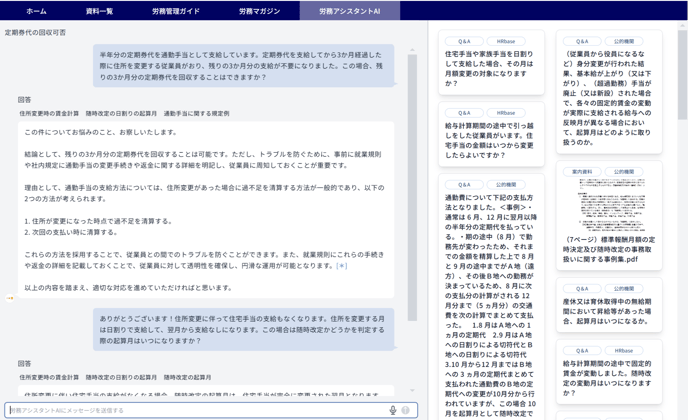The image size is (688, 420).
Task: Click user message starting ありがとうございます
Action: point(244,330)
